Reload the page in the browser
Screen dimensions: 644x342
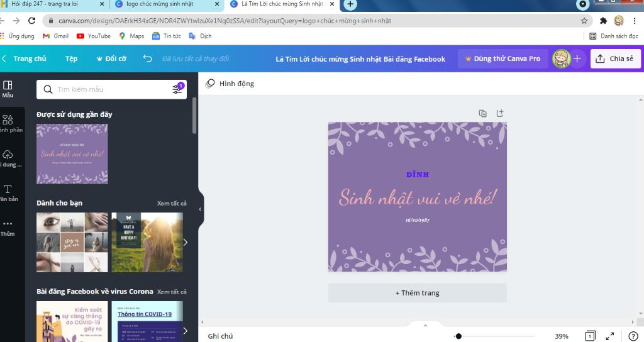(31, 21)
